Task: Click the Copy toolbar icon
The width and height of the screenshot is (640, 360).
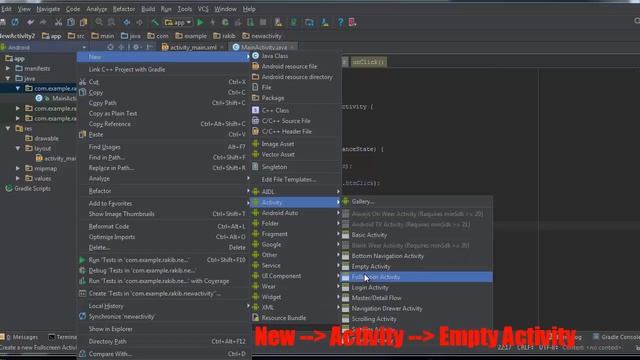Action: tap(71, 22)
